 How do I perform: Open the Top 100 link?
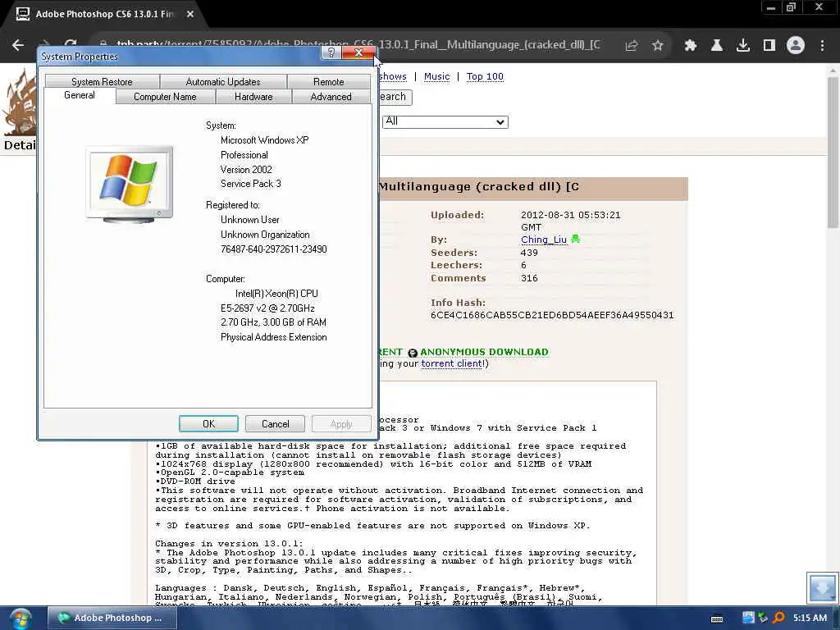click(x=485, y=76)
